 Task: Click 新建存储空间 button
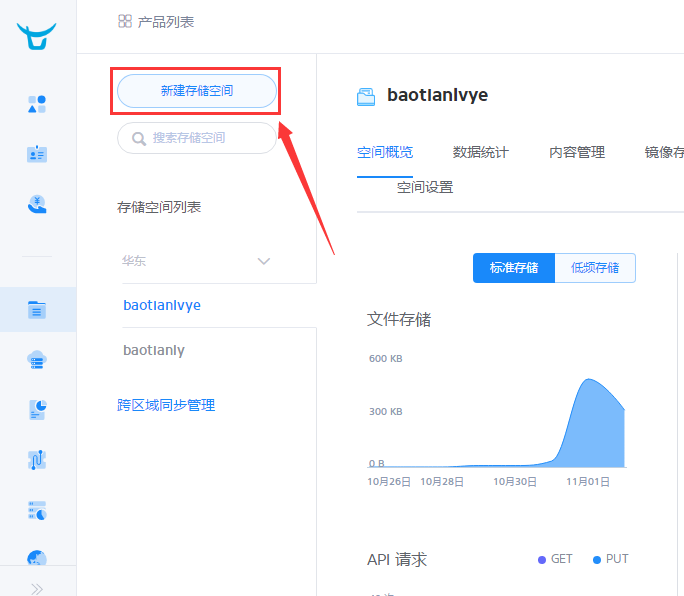click(x=197, y=91)
